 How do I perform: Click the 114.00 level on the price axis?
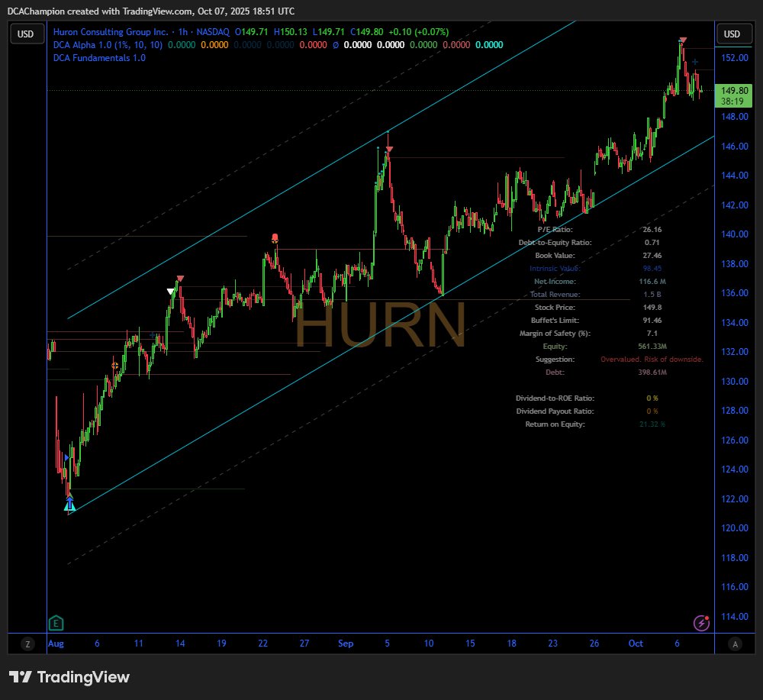coord(734,617)
